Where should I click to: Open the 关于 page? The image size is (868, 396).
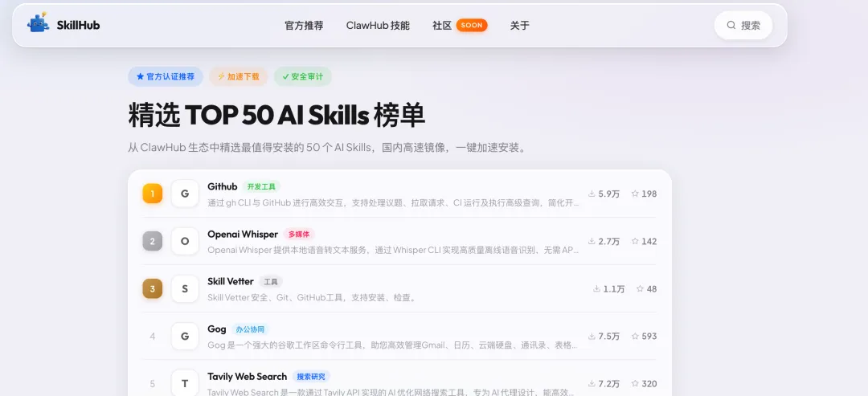[x=520, y=26]
